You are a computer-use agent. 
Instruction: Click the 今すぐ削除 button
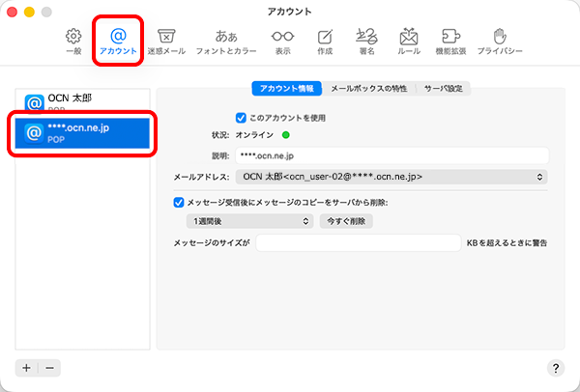coord(346,221)
